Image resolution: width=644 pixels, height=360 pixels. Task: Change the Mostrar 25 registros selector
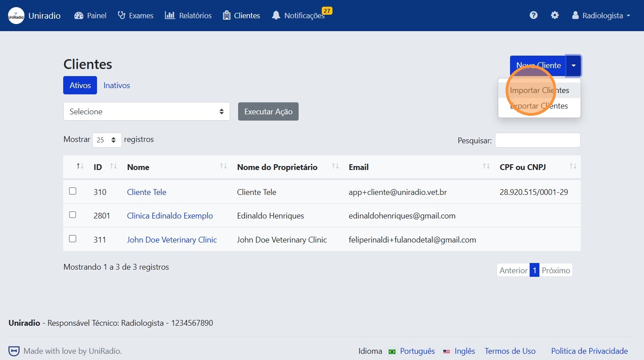(x=106, y=139)
